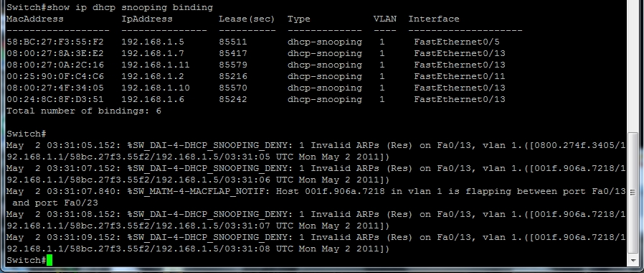The image size is (644, 273).
Task: Click the FastEthernet0/5 interface entry
Action: [457, 42]
